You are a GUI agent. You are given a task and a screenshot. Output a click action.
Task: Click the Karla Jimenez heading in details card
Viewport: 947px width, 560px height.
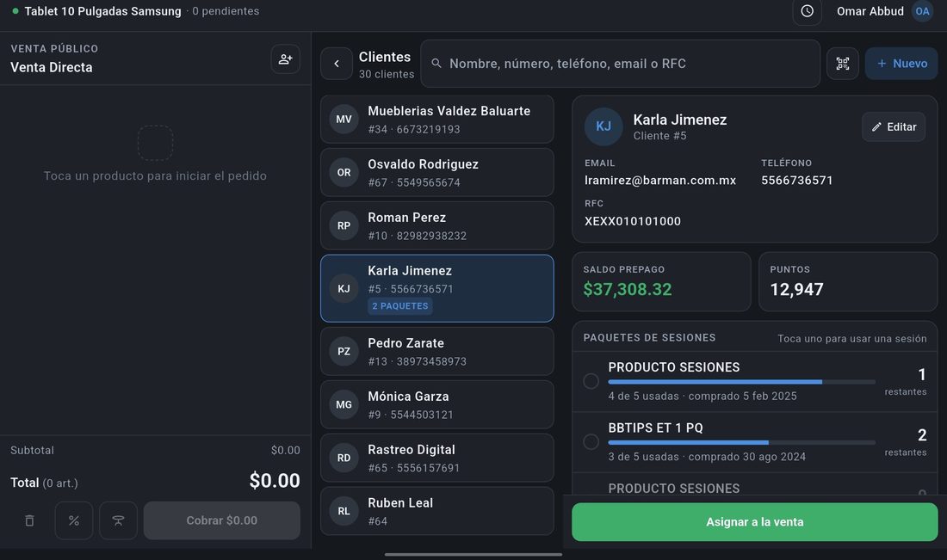coord(679,120)
